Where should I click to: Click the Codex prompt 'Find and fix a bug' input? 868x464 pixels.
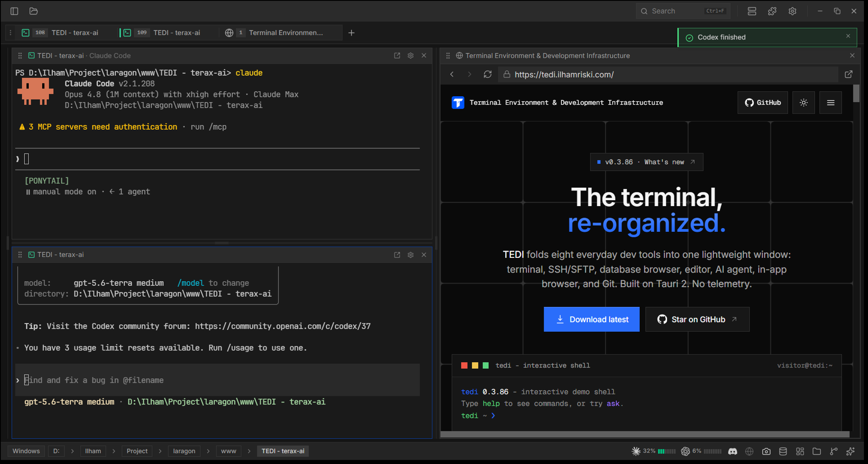[x=217, y=380]
